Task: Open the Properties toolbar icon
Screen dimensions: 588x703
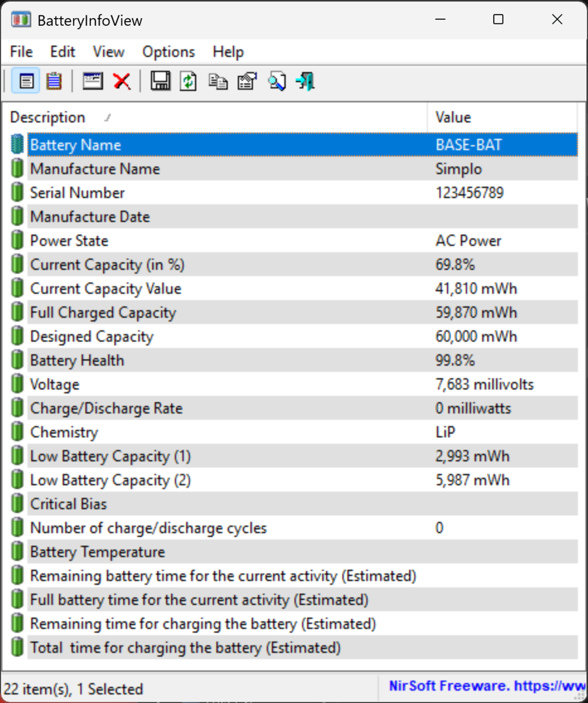Action: coord(247,81)
